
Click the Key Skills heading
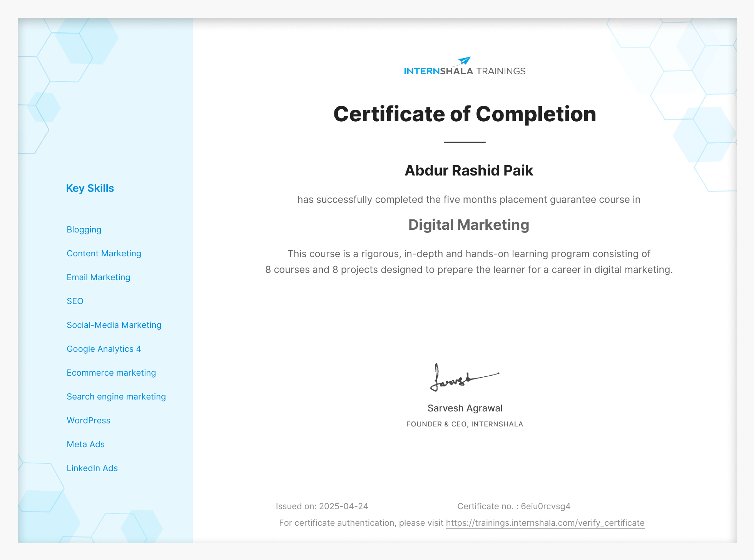(x=90, y=188)
